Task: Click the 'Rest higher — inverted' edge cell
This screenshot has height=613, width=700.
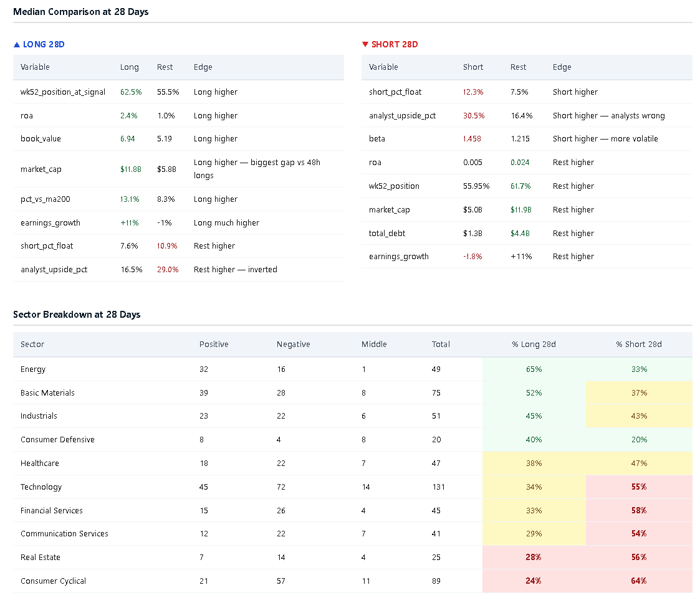Action: pos(235,270)
